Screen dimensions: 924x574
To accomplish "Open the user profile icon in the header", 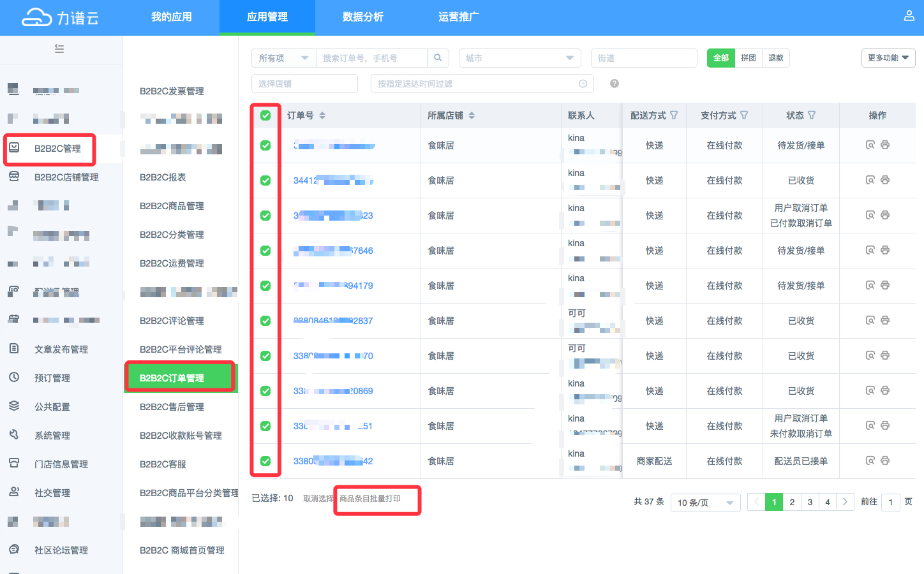I will (x=909, y=16).
